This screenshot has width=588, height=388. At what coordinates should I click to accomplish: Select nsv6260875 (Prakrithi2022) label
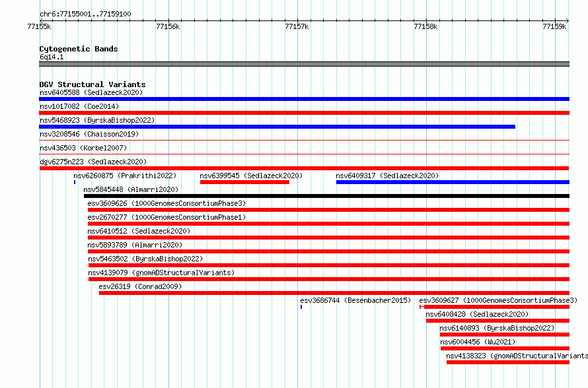[x=125, y=176]
